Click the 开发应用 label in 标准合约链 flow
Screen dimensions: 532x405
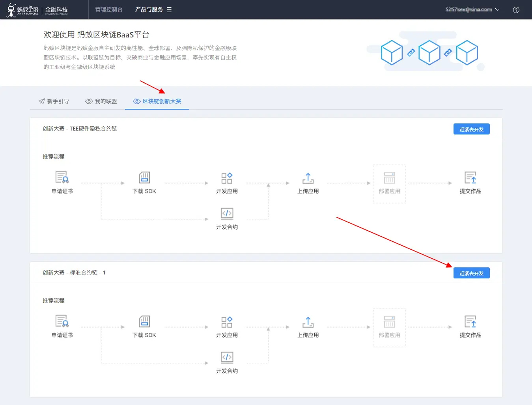(x=227, y=335)
